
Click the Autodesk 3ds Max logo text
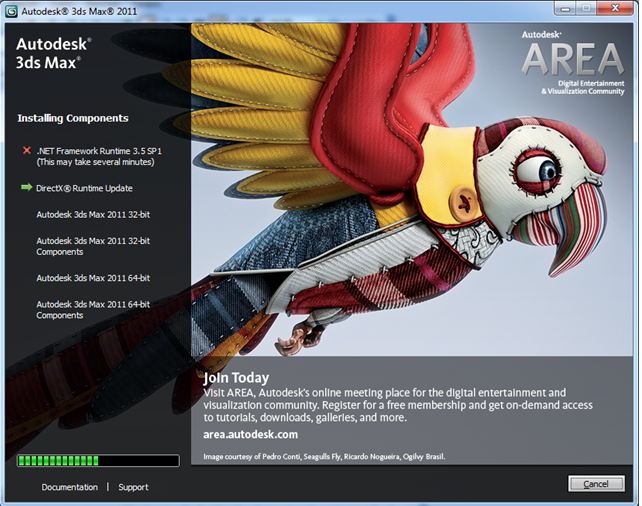pos(53,53)
